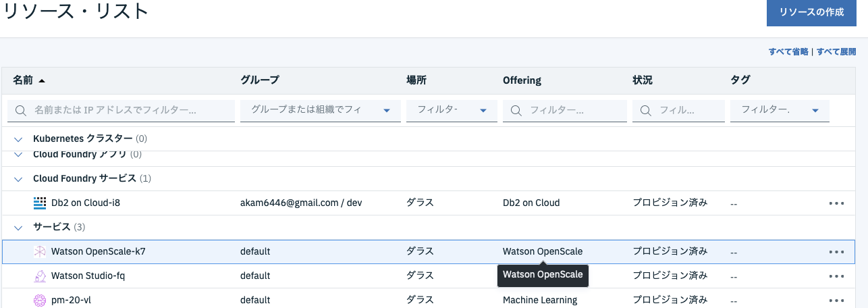Sort by the Offering column header
Viewport: 868px width, 308px height.
tap(522, 80)
